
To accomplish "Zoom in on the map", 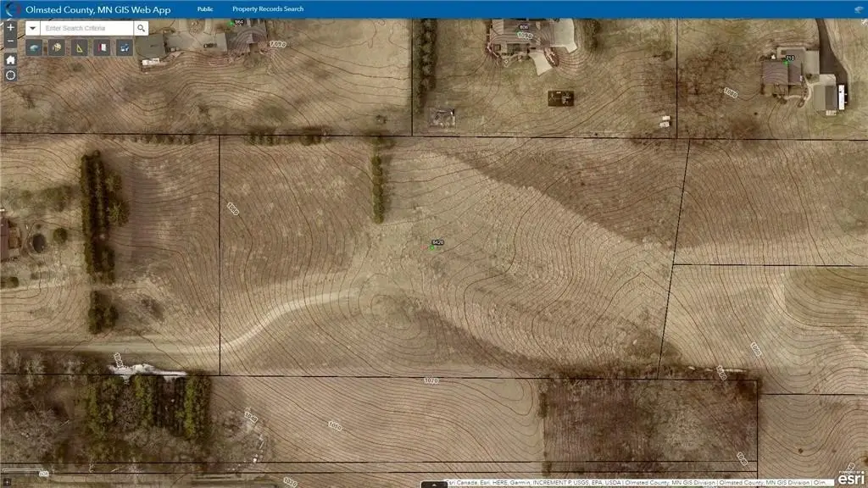I will pyautogui.click(x=10, y=27).
